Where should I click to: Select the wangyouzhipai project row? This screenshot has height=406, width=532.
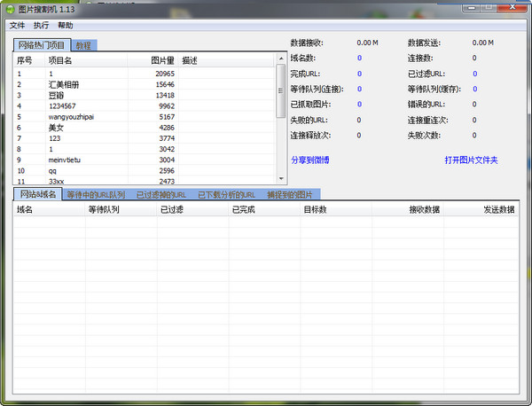(x=145, y=117)
